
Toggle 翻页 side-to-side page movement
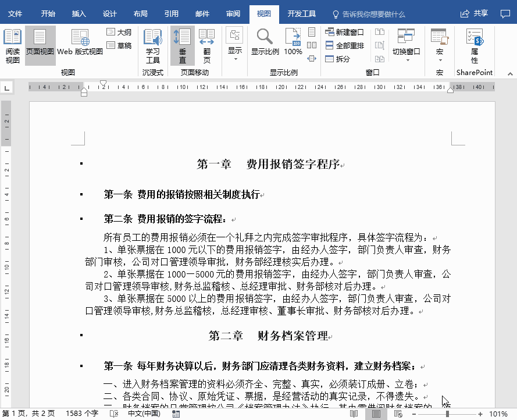(x=206, y=46)
